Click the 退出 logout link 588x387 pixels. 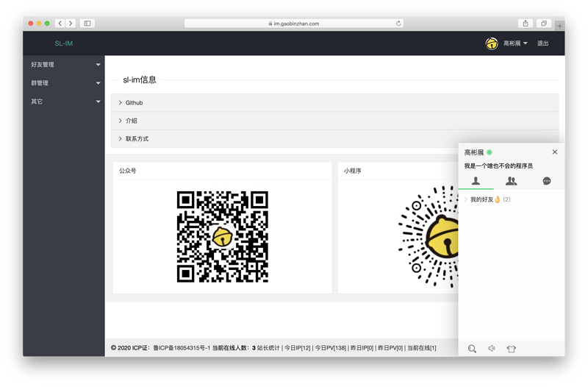[542, 43]
